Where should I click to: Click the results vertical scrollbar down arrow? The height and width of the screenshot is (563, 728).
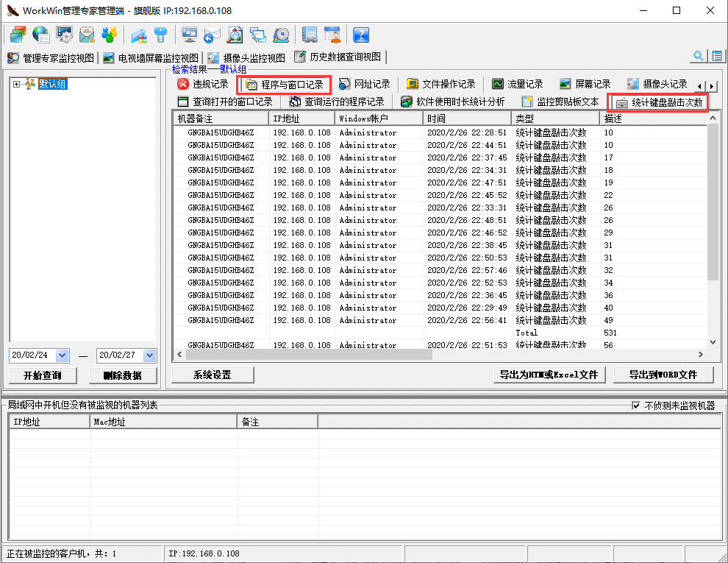point(713,342)
